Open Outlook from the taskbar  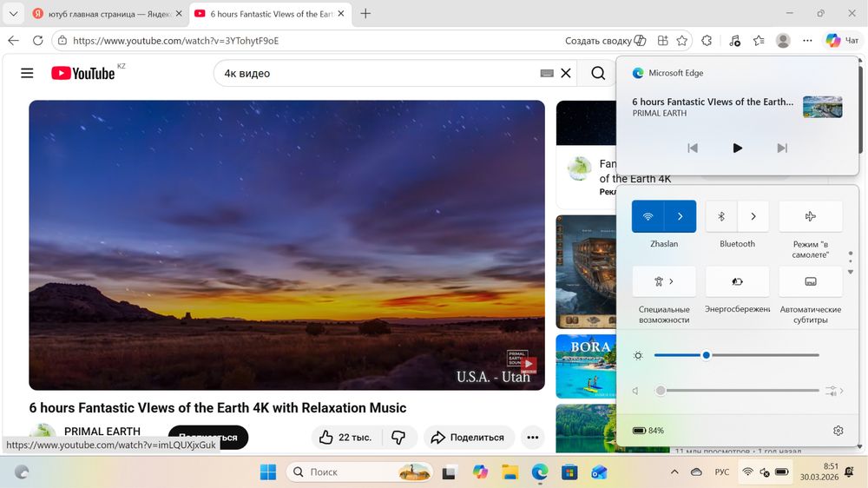pyautogui.click(x=599, y=472)
